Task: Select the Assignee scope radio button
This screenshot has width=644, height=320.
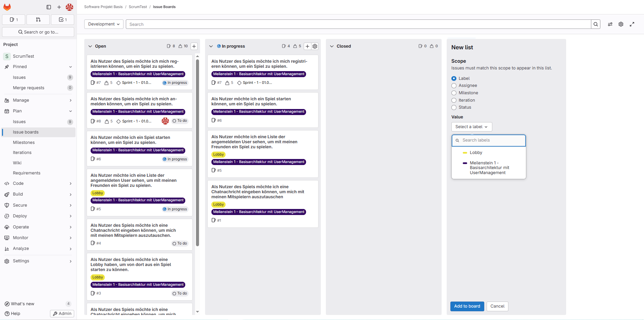Action: coord(454,86)
